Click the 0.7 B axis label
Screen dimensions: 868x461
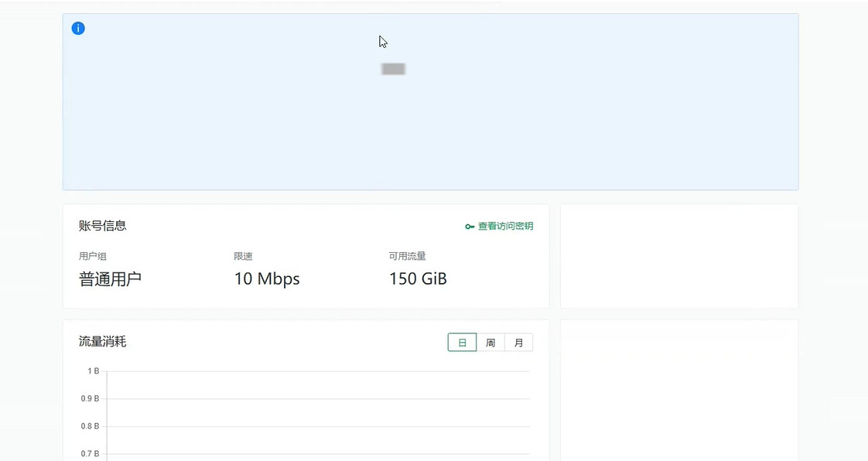pos(91,454)
